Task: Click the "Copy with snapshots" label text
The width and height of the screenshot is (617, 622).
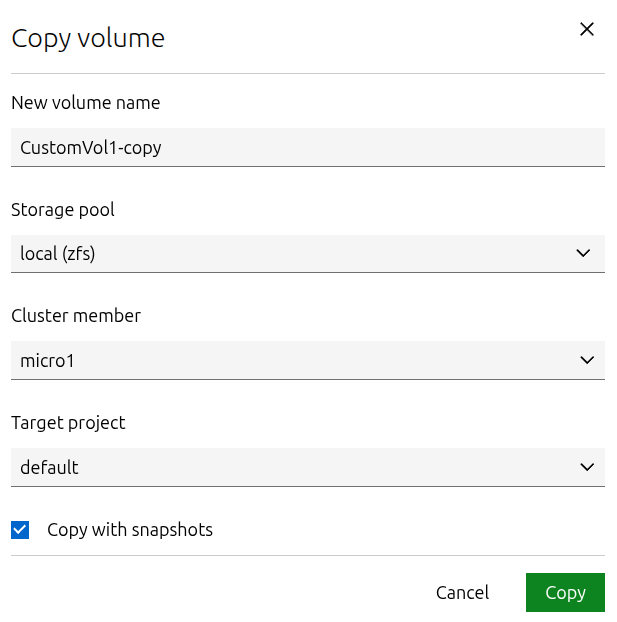Action: 130,530
